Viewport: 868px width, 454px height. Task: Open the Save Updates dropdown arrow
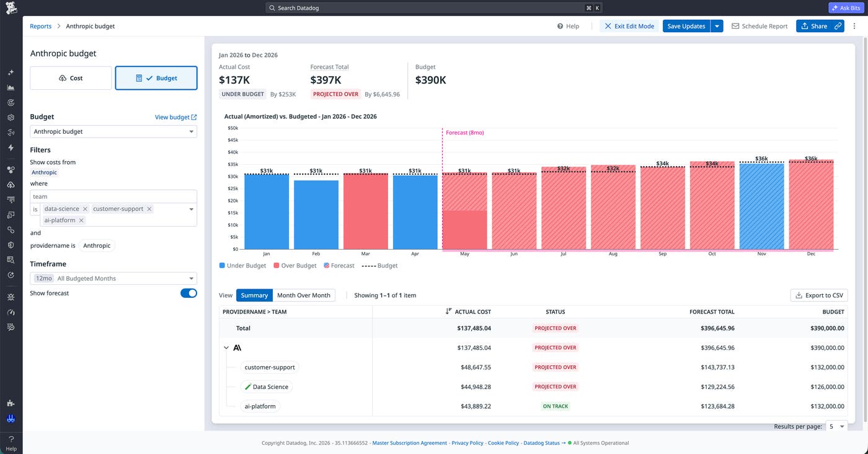point(717,26)
